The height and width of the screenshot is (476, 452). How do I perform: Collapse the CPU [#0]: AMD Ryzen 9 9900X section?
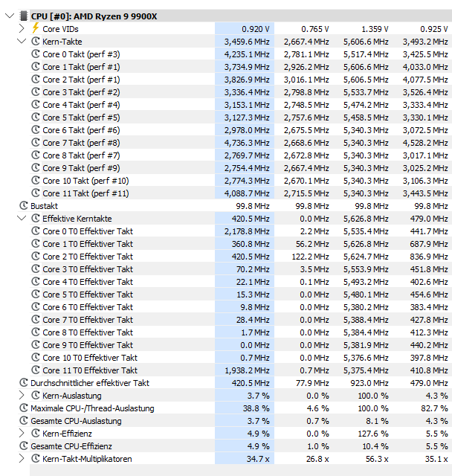coord(10,16)
